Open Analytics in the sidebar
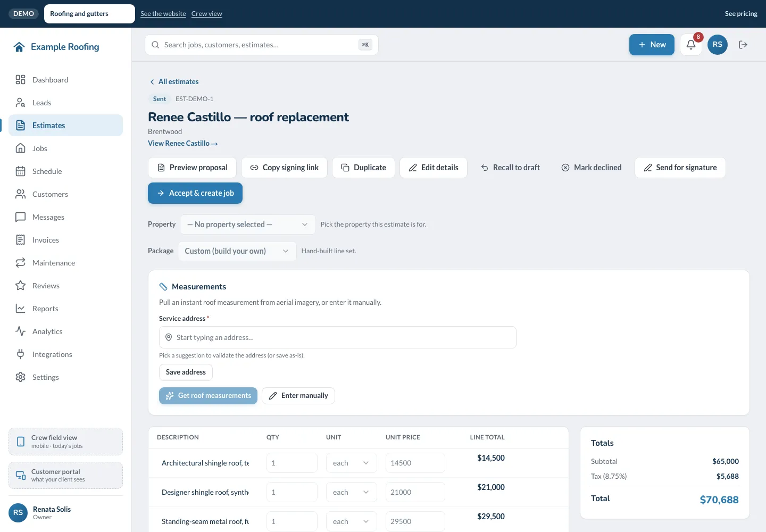This screenshot has height=532, width=766. click(x=65, y=331)
